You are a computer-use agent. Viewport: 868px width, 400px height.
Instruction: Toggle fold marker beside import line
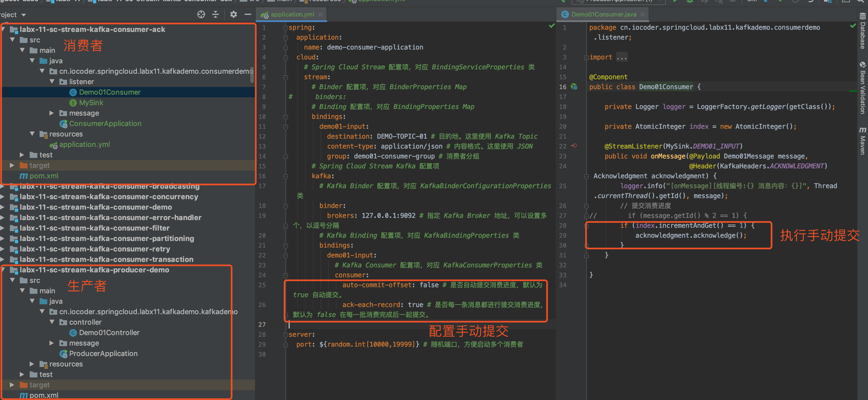(x=586, y=58)
